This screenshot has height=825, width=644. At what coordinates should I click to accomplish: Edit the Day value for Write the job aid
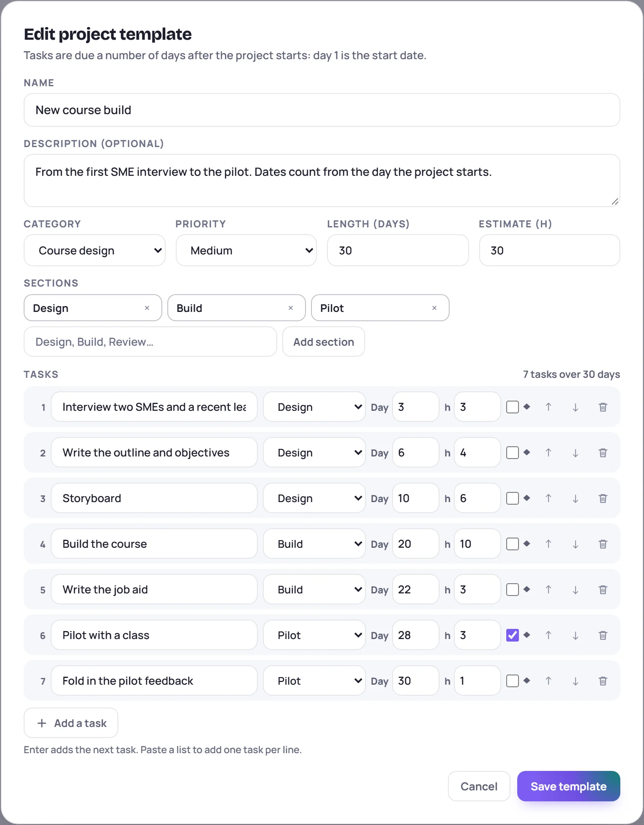[416, 590]
